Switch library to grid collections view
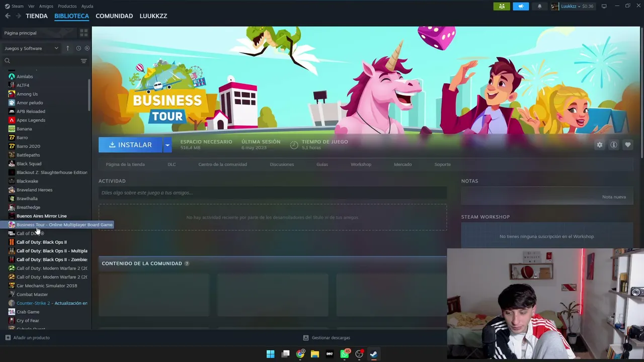Image resolution: width=644 pixels, height=362 pixels. point(84,33)
